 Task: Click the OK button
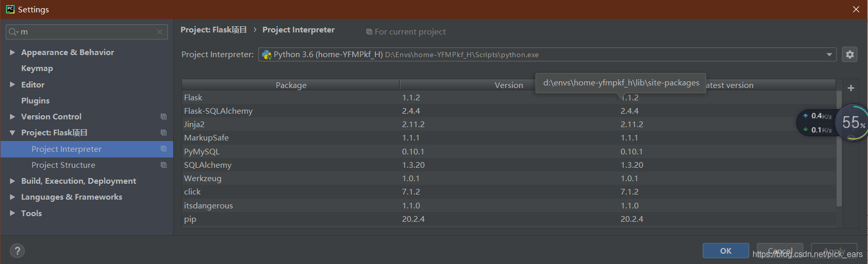(726, 251)
